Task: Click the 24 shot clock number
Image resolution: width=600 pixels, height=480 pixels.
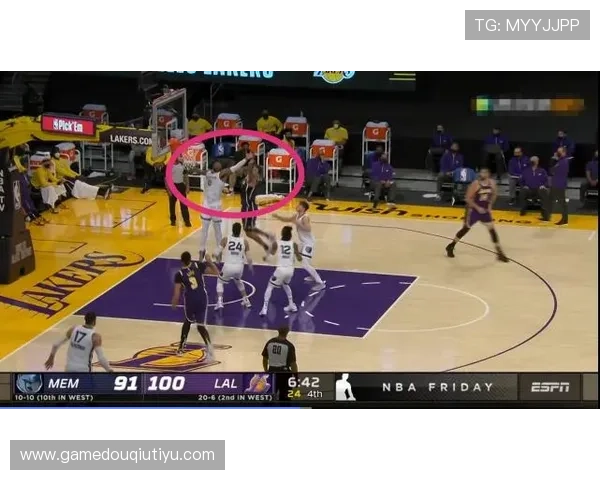Action: coord(293,394)
